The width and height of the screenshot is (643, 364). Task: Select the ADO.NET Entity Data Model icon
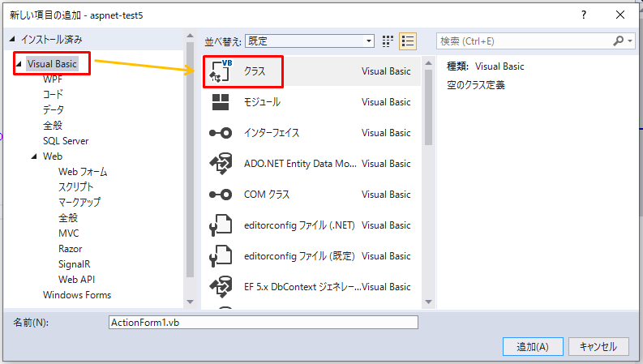tap(221, 164)
